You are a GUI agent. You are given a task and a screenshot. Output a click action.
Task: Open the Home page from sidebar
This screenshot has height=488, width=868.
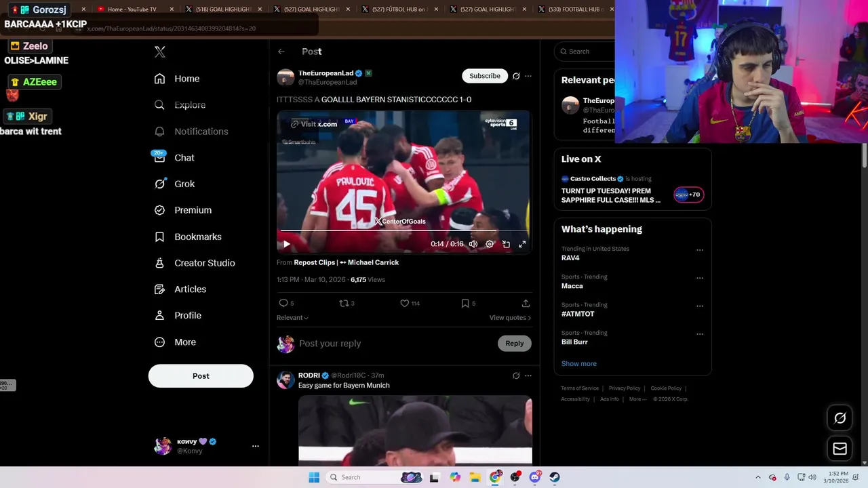pyautogui.click(x=177, y=79)
